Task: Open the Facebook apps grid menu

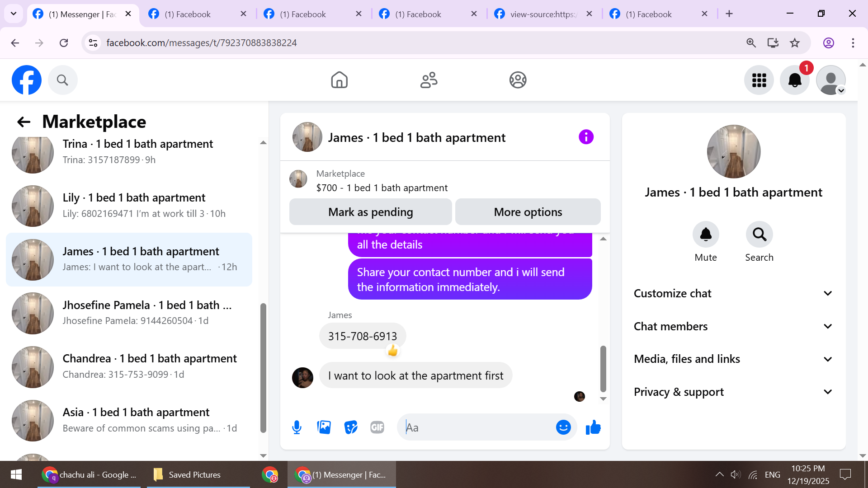Action: [759, 80]
